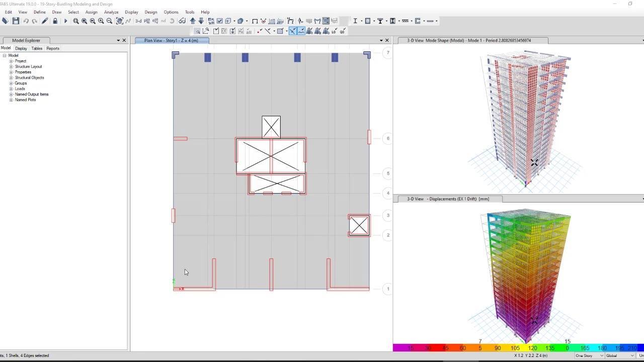644x362 pixels.
Task: Switch to Elevation view icon
Action: click(155, 21)
